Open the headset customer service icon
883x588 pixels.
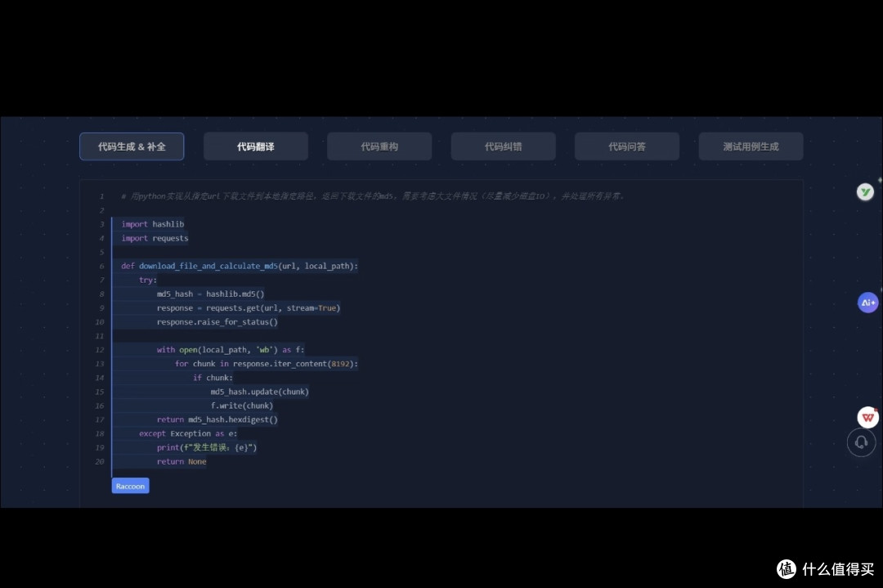(x=861, y=442)
